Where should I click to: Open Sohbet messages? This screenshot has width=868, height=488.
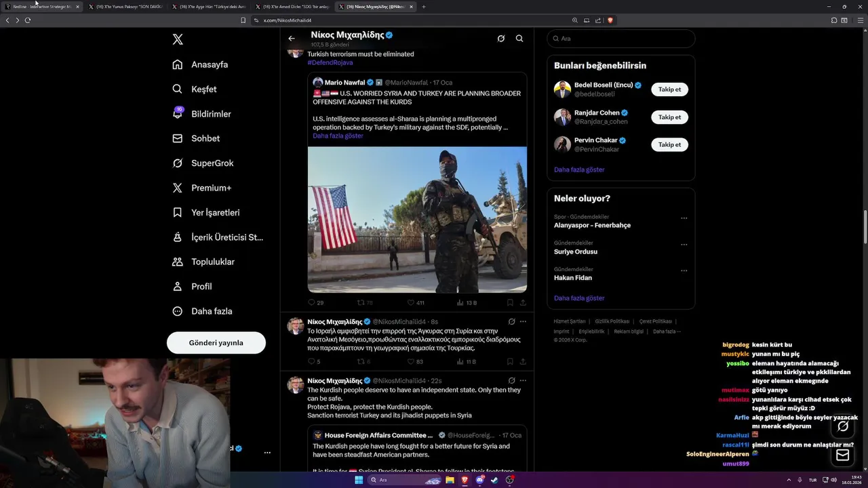click(196, 138)
